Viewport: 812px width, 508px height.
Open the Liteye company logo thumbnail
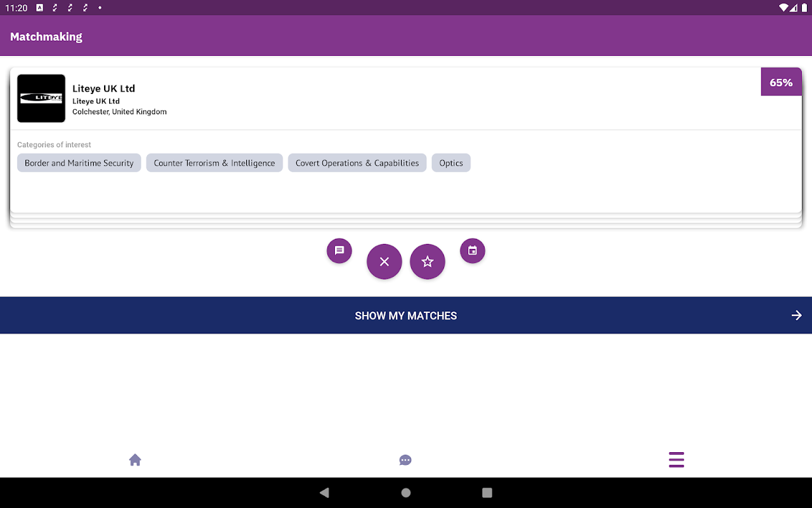(41, 98)
